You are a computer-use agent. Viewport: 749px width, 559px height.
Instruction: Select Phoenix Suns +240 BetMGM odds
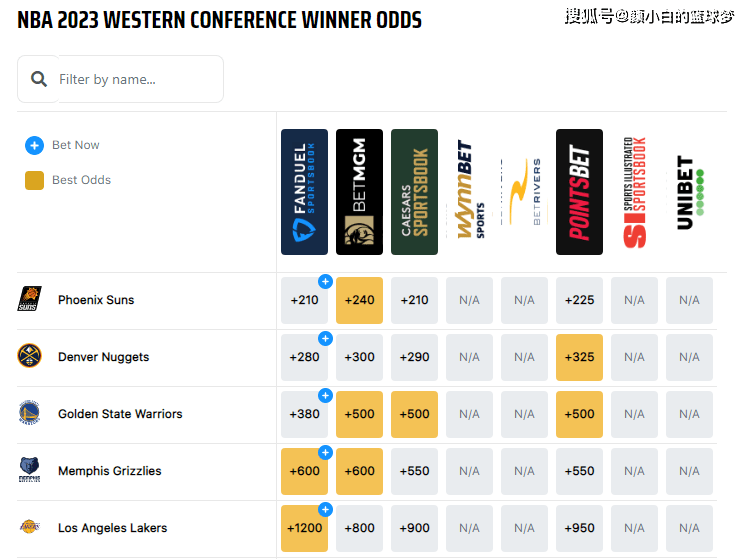(x=359, y=301)
